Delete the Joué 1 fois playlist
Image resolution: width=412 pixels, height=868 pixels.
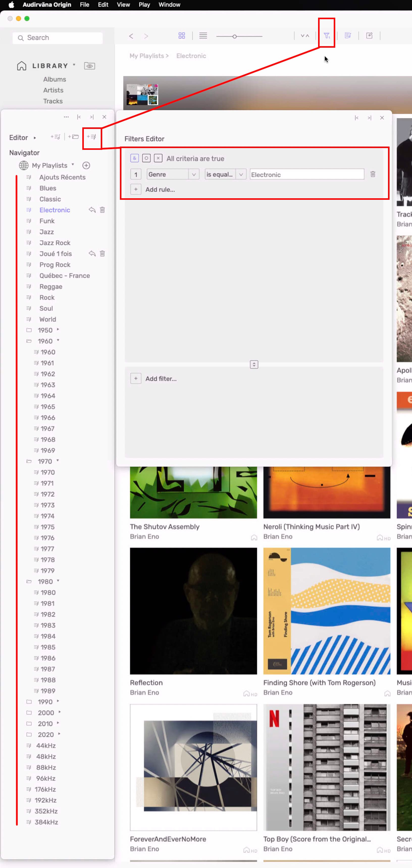point(102,254)
